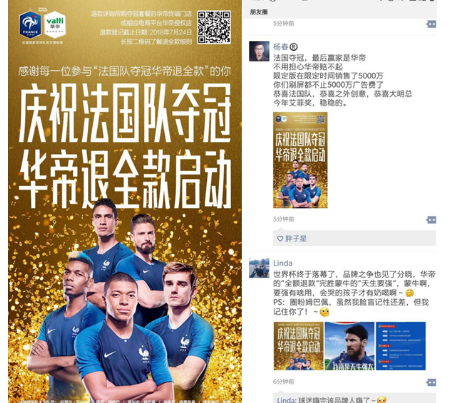Image resolution: width=452 pixels, height=403 pixels.
Task: Open poster thumbnail in 杨春's post
Action: pos(300,160)
